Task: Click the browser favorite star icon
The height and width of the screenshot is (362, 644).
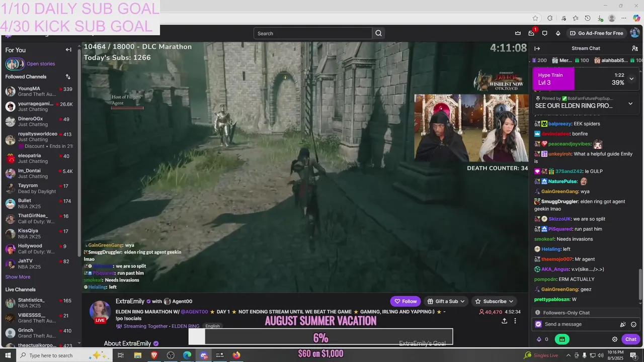Action: pyautogui.click(x=535, y=18)
